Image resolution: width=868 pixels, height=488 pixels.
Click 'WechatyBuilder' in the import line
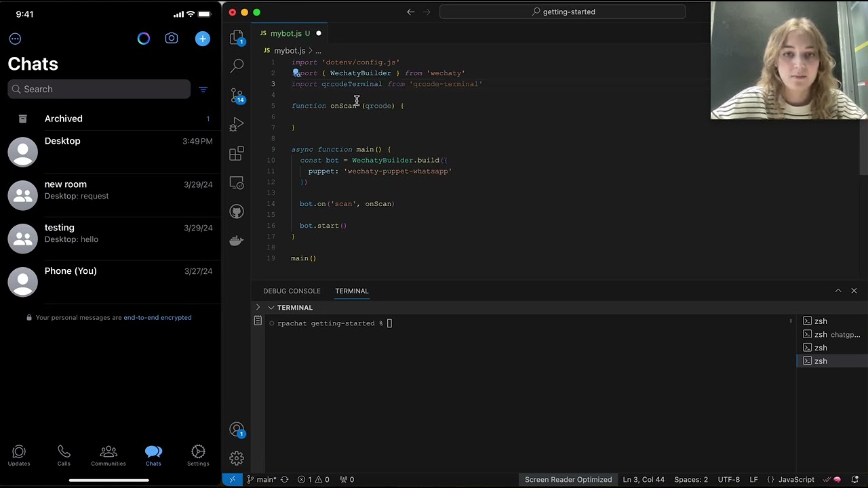point(360,73)
